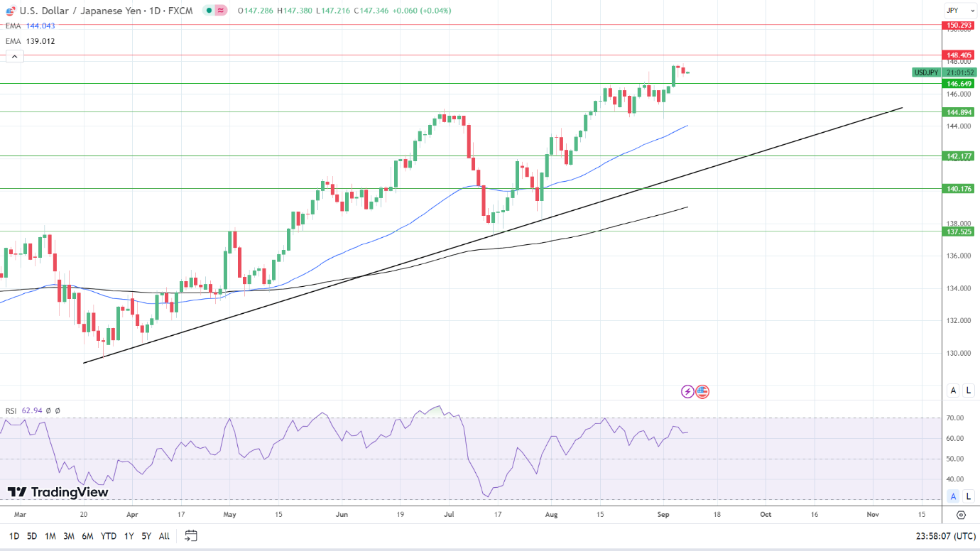Screen dimensions: 980x551
Task: Click the 150.293 price level label
Action: [x=959, y=26]
